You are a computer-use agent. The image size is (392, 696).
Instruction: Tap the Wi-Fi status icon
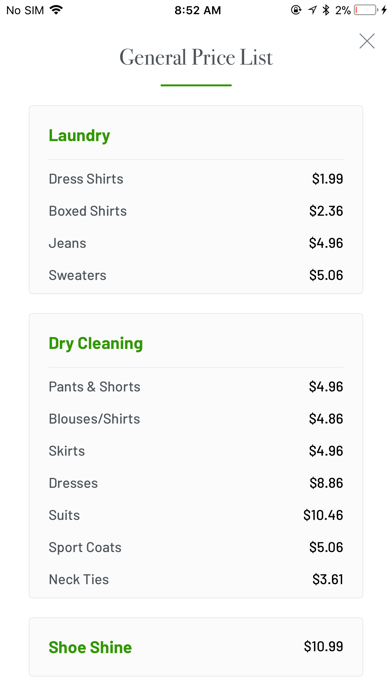56,10
